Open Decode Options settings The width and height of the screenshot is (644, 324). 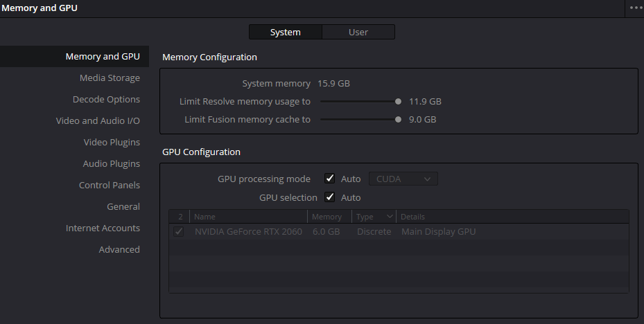click(x=106, y=99)
